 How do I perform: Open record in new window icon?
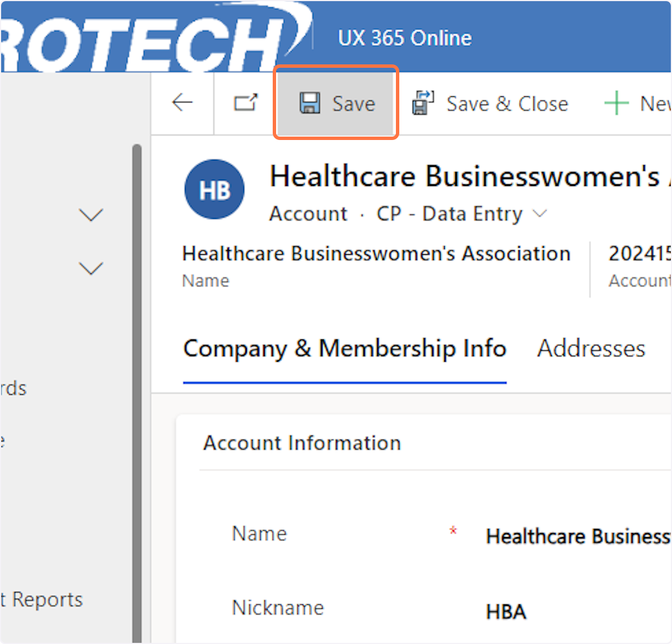pos(246,103)
